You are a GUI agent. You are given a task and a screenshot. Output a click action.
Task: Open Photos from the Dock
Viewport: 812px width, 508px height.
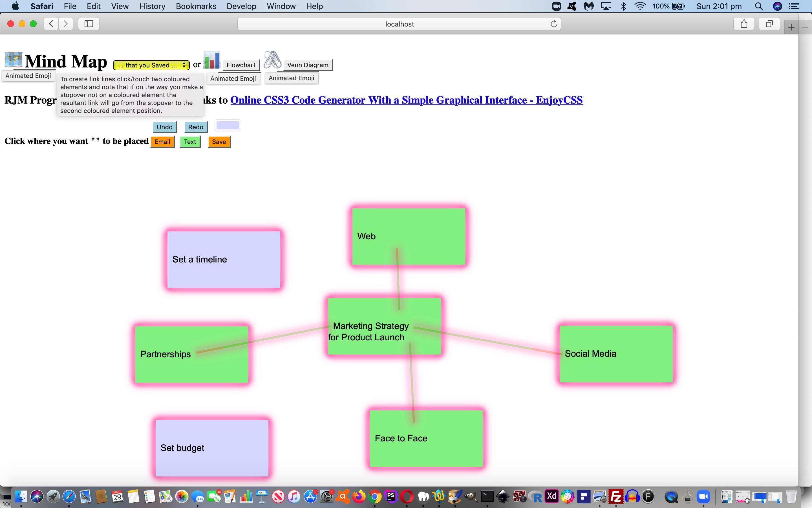[x=182, y=496]
